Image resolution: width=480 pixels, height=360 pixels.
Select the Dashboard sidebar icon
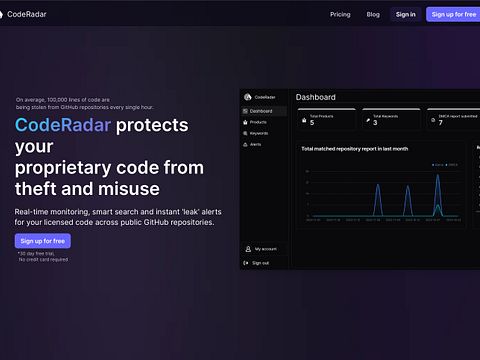tap(245, 111)
